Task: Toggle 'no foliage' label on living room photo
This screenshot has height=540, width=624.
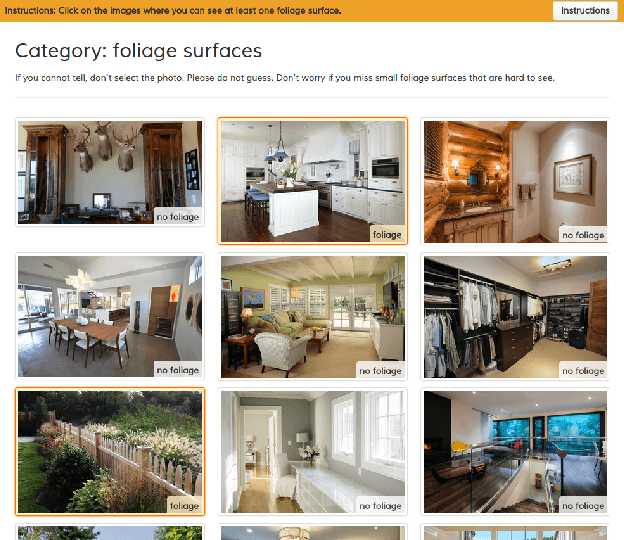Action: 380,370
